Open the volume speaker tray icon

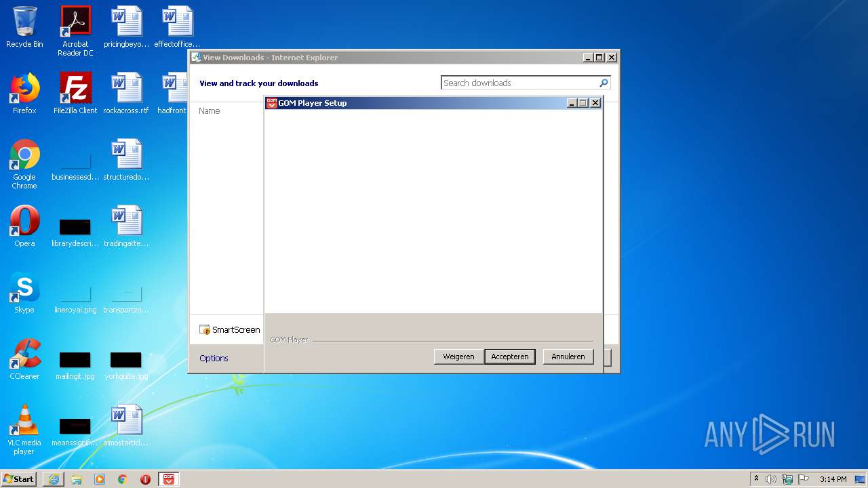coord(771,479)
